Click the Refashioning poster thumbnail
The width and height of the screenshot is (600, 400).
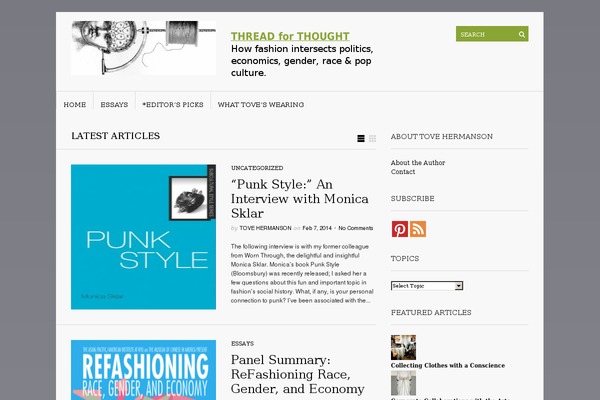click(x=143, y=370)
